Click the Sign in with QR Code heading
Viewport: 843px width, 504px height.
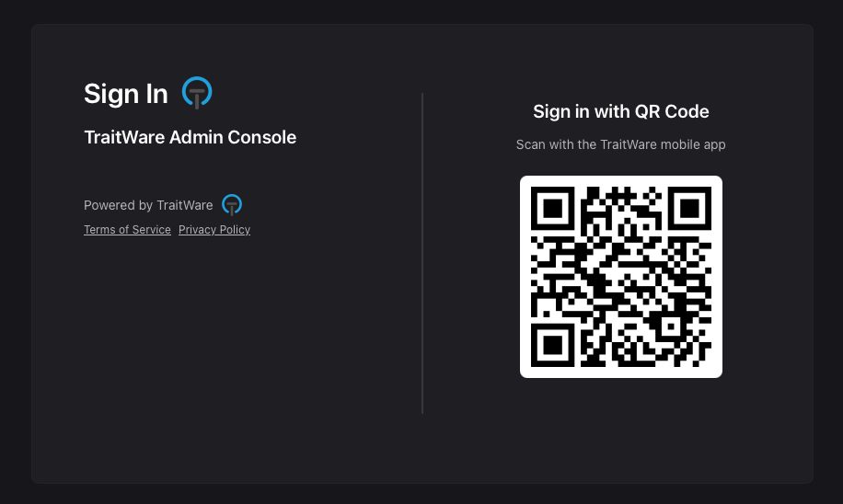(x=621, y=111)
